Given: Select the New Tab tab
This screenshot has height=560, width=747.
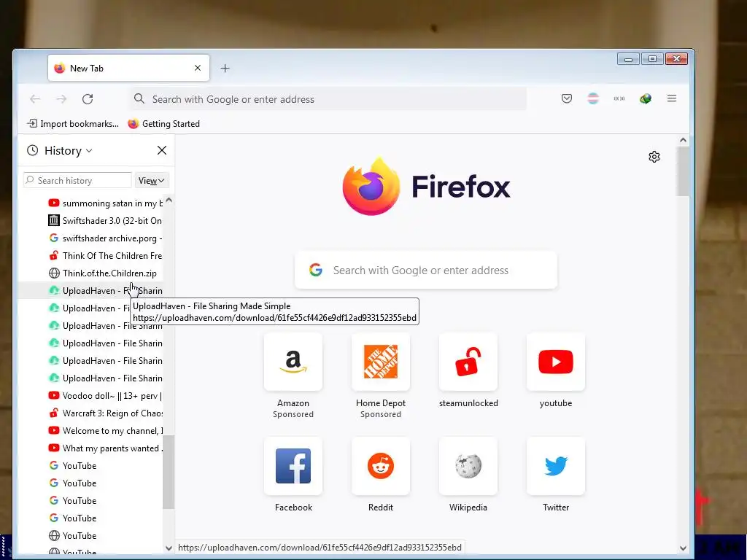Looking at the screenshot, I should [x=128, y=68].
